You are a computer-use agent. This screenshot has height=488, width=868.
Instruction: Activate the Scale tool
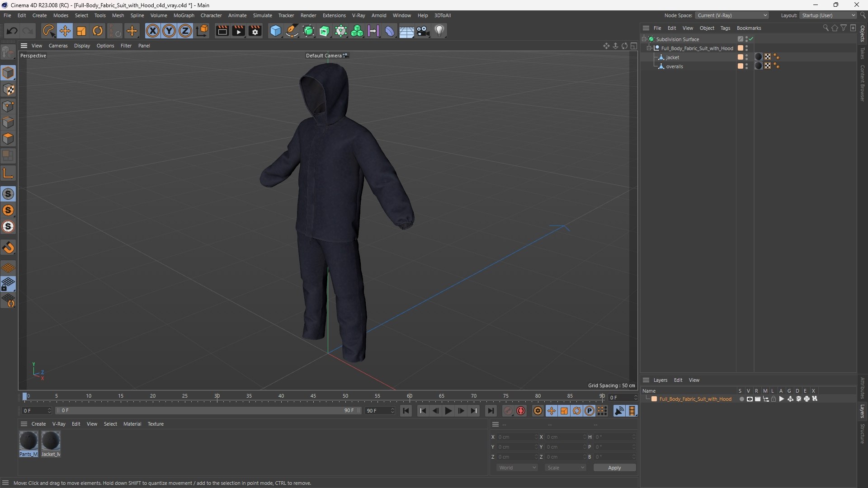tap(81, 31)
